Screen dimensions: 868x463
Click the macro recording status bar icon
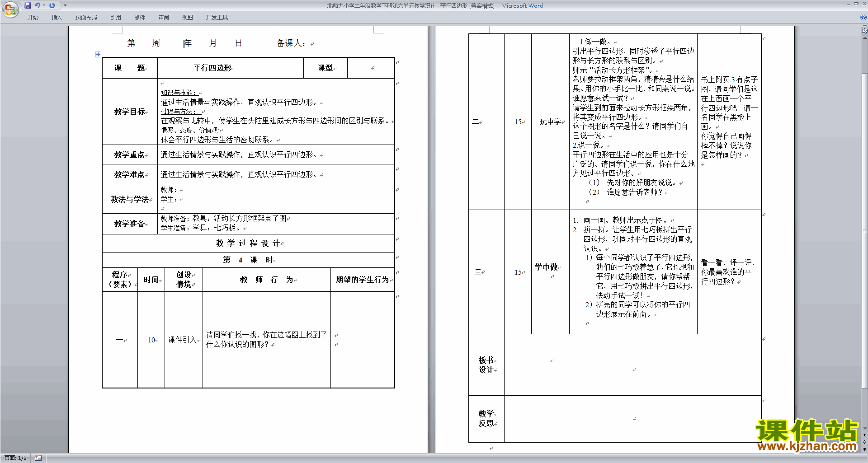[x=38, y=458]
